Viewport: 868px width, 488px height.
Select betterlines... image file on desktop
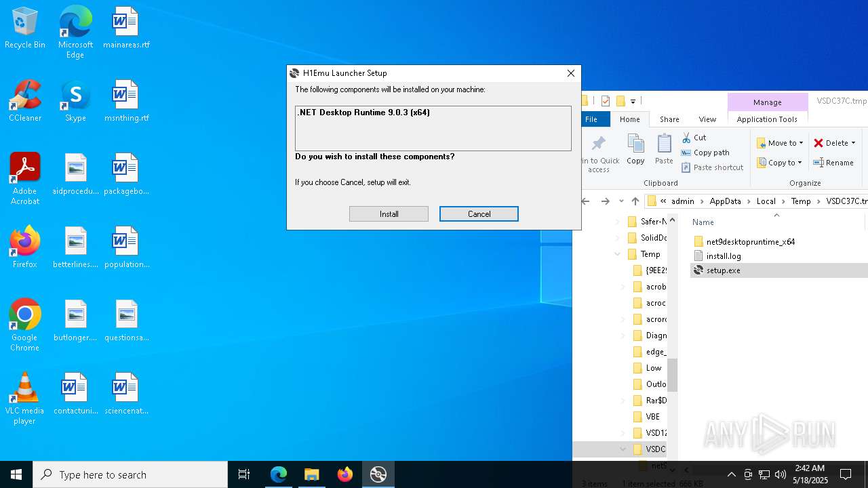tap(75, 248)
